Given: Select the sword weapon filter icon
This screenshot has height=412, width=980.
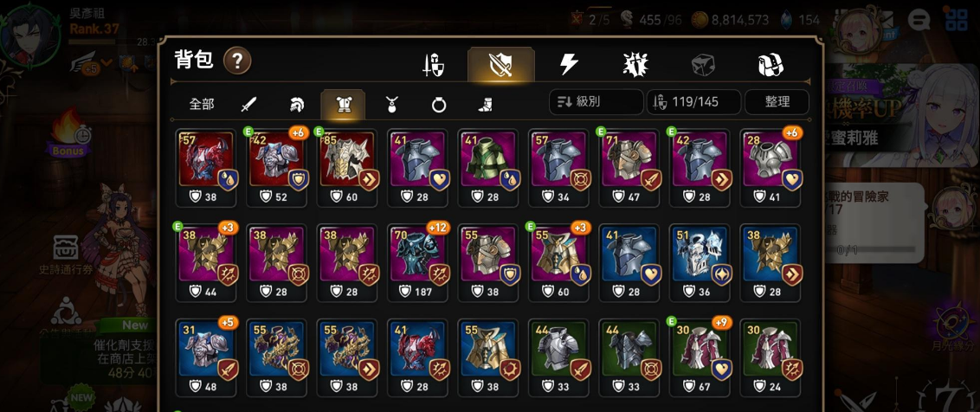Looking at the screenshot, I should [249, 105].
